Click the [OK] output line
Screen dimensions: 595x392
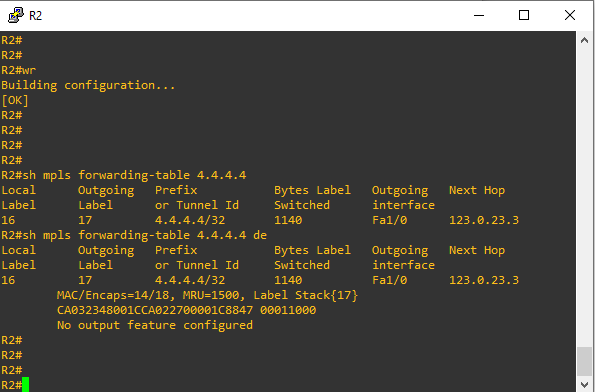click(15, 101)
